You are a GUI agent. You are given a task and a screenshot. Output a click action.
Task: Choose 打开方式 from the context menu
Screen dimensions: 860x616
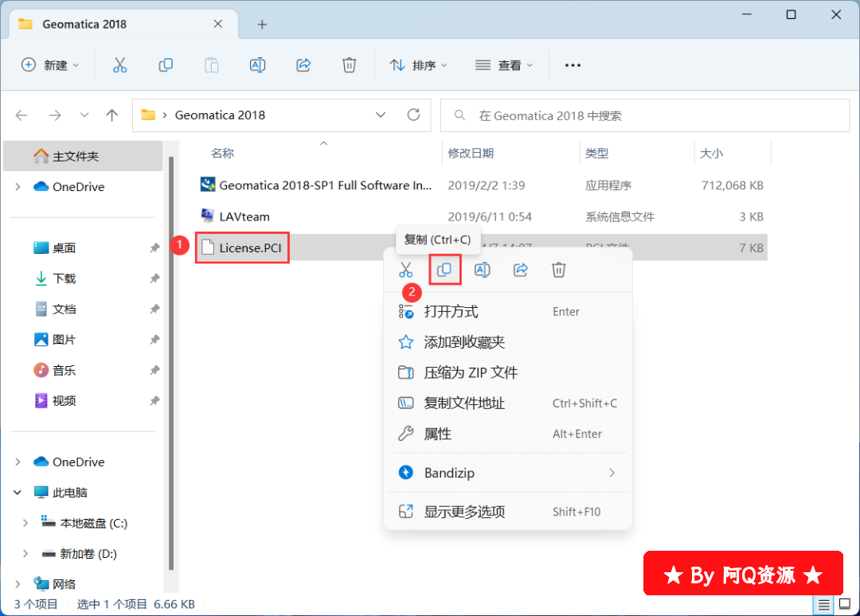tap(508, 311)
